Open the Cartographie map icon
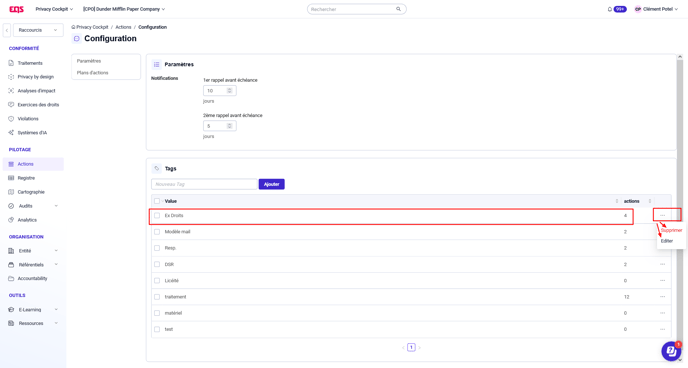The width and height of the screenshot is (688, 368). (x=11, y=192)
